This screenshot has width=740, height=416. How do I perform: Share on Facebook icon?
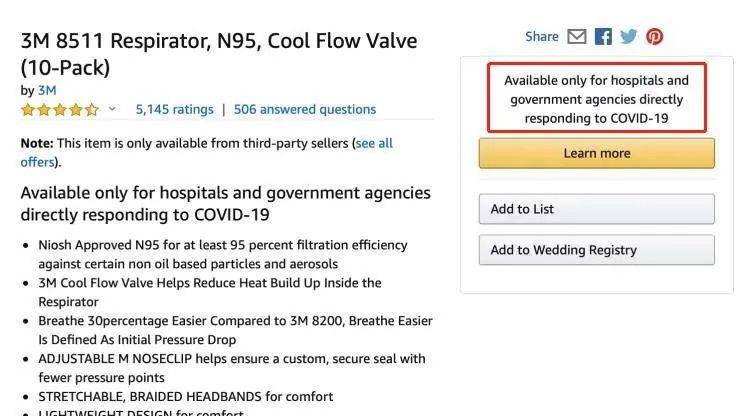point(603,36)
